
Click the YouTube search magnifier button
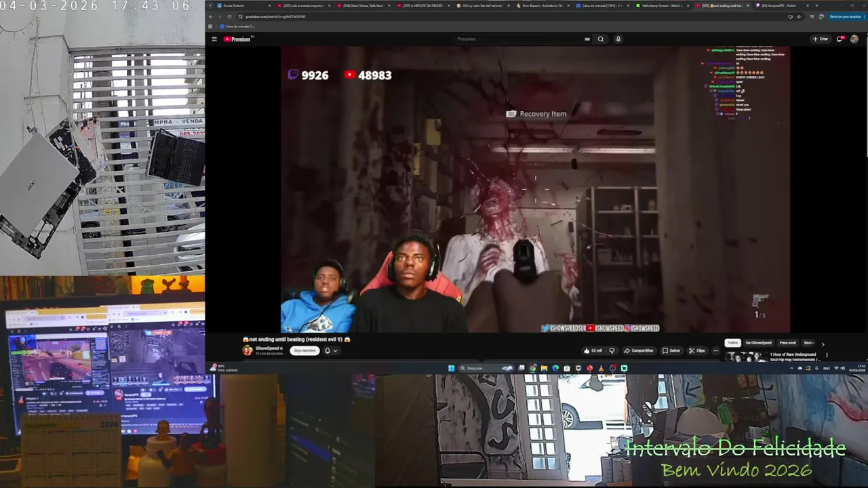click(600, 39)
